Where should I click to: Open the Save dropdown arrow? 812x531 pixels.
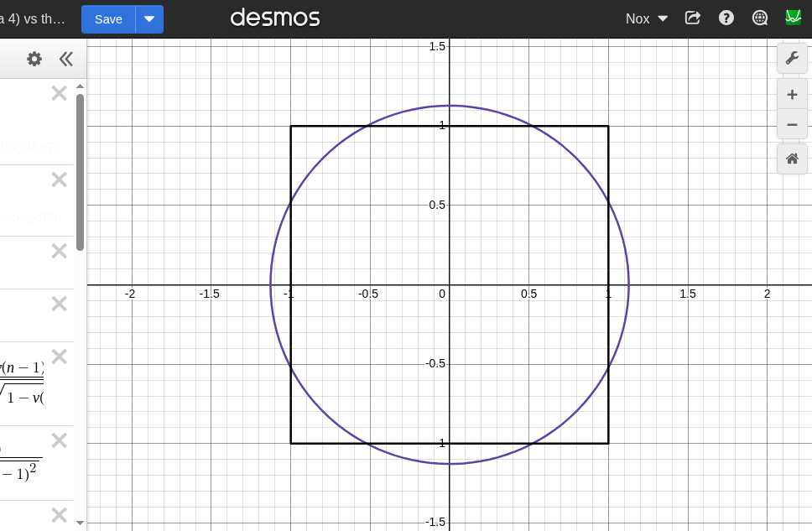point(149,19)
